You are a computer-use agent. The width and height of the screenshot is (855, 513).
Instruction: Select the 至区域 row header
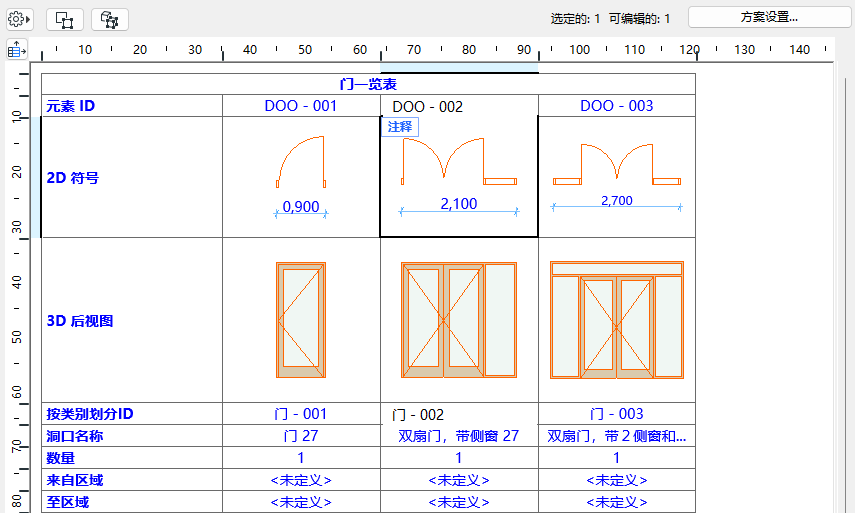[132, 502]
